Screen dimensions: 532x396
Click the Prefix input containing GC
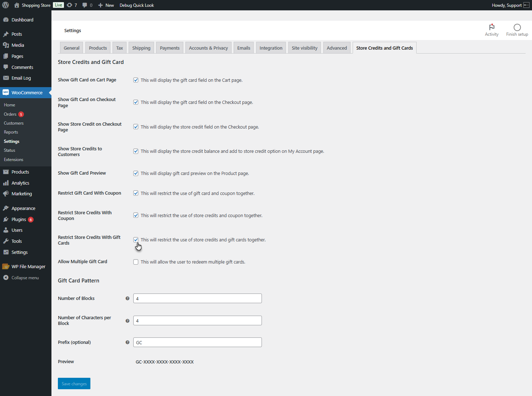click(x=197, y=342)
